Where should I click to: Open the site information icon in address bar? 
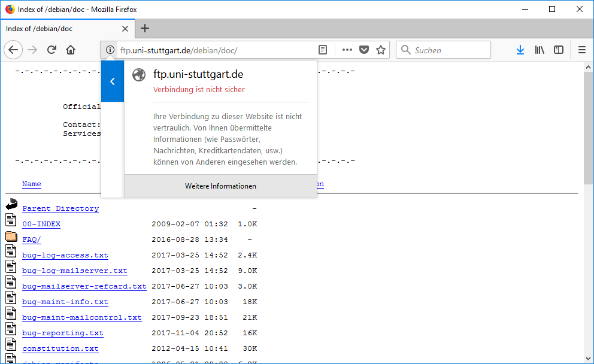pyautogui.click(x=110, y=50)
